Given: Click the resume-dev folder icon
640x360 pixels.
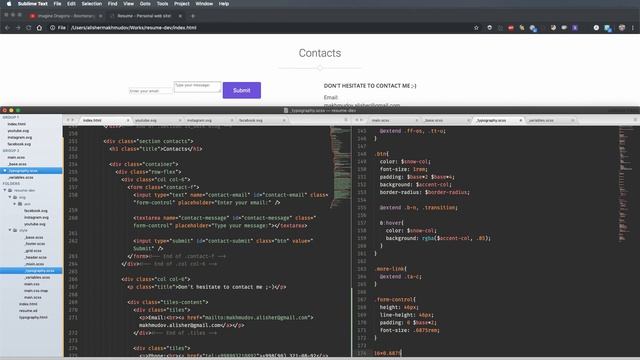Looking at the screenshot, I should 10,191.
